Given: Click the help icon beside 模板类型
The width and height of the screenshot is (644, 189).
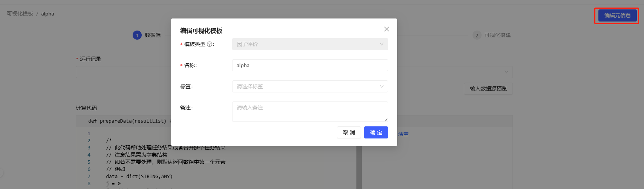Looking at the screenshot, I should pyautogui.click(x=210, y=44).
